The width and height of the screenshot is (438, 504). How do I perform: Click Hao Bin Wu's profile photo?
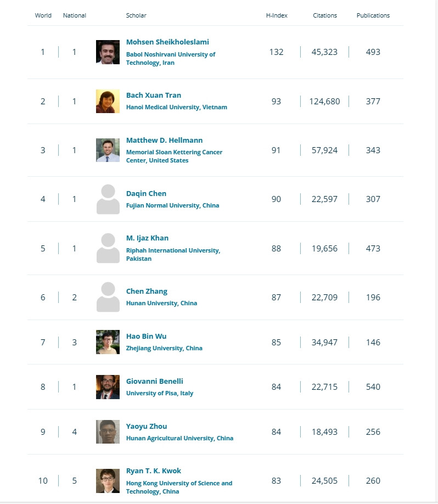click(x=108, y=342)
